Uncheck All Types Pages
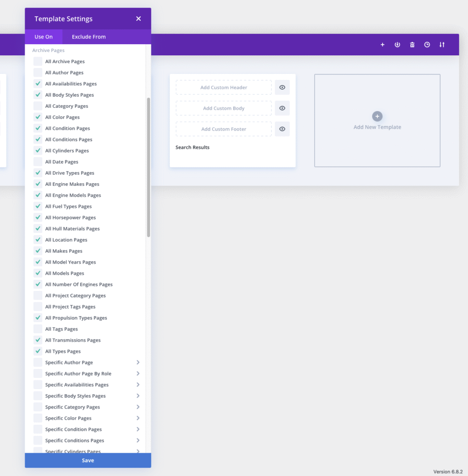The image size is (468, 476). (x=38, y=351)
